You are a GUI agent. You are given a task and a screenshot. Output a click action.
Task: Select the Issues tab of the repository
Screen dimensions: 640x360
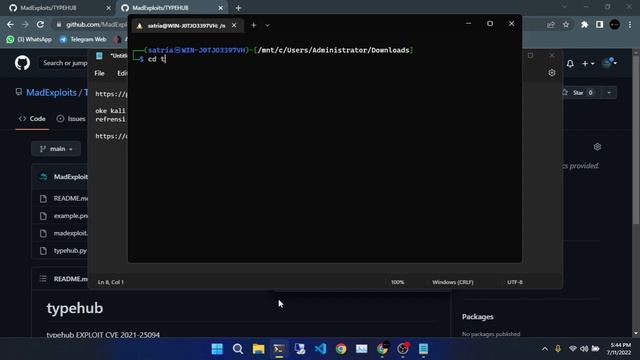(x=71, y=119)
